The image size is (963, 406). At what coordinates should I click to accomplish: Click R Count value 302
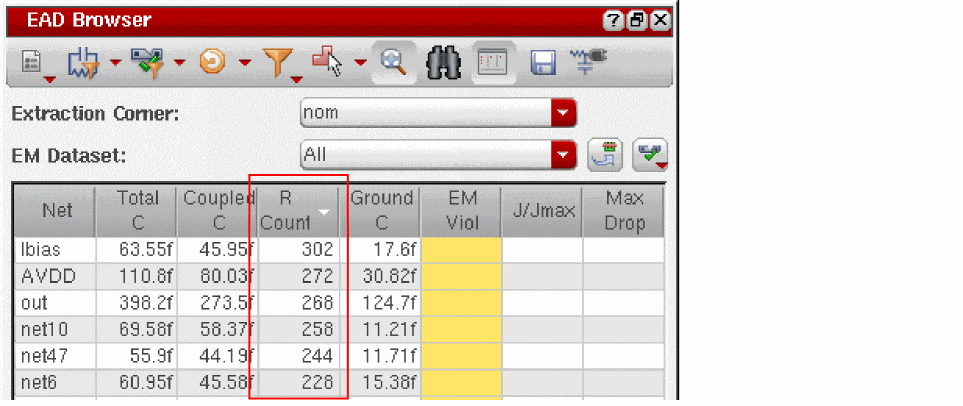317,250
